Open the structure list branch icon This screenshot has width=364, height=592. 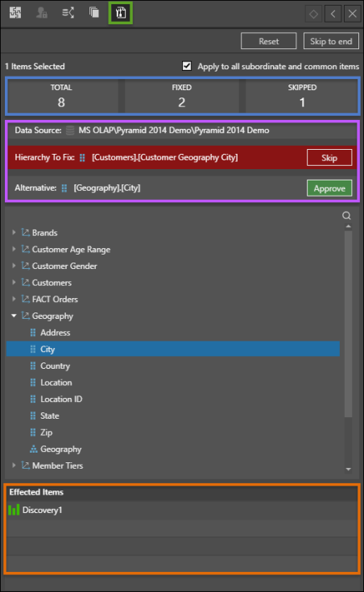click(x=68, y=13)
